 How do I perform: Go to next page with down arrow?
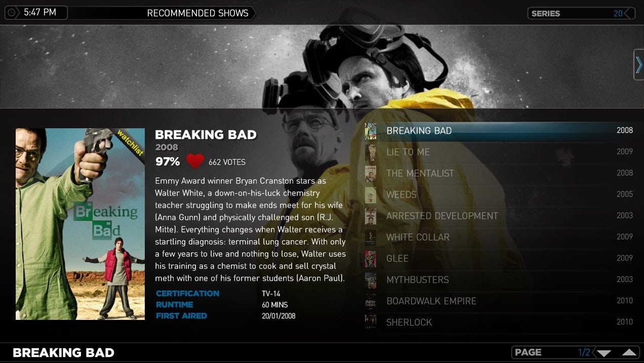point(604,353)
